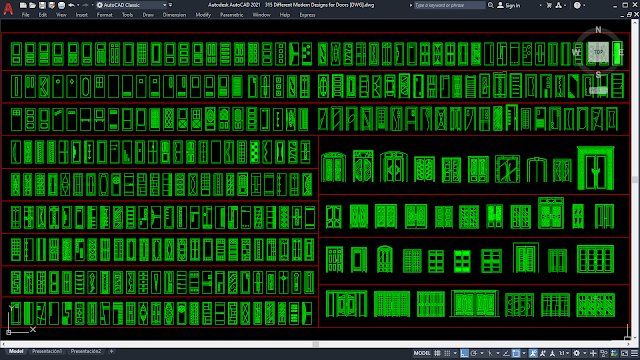The image size is (640, 360).
Task: Toggle the drawing grid display
Action: click(437, 353)
